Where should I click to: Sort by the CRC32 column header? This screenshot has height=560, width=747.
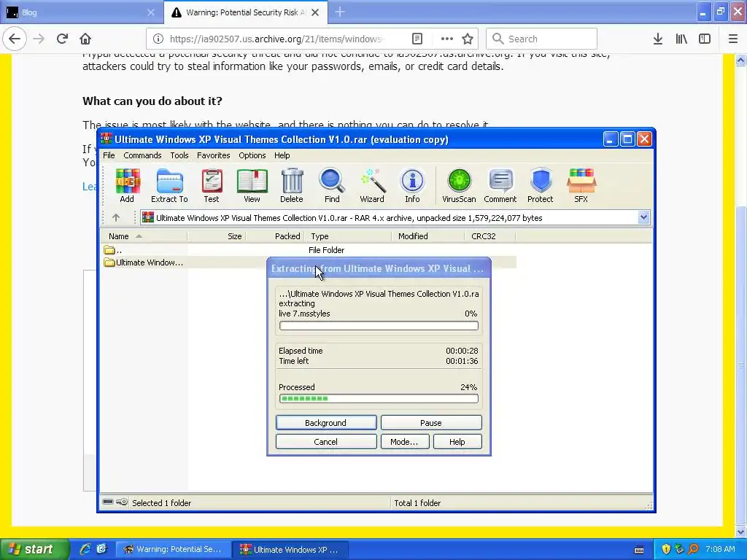click(x=489, y=236)
